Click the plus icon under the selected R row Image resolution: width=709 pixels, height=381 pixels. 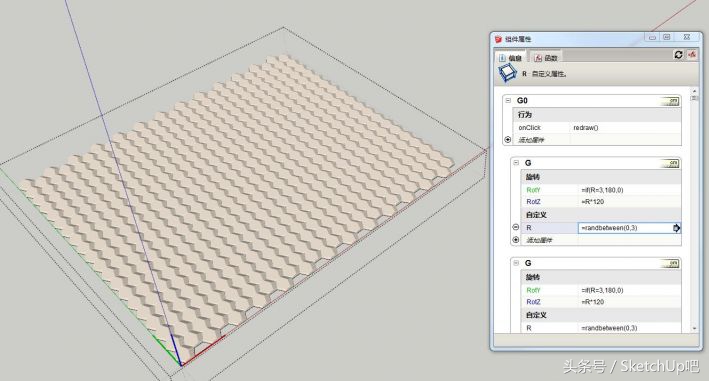point(515,240)
